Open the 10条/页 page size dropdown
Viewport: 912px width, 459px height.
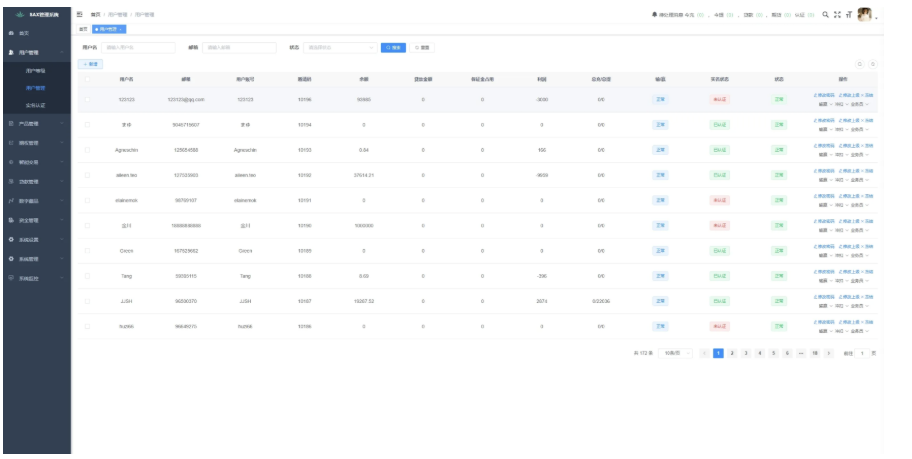coord(675,353)
